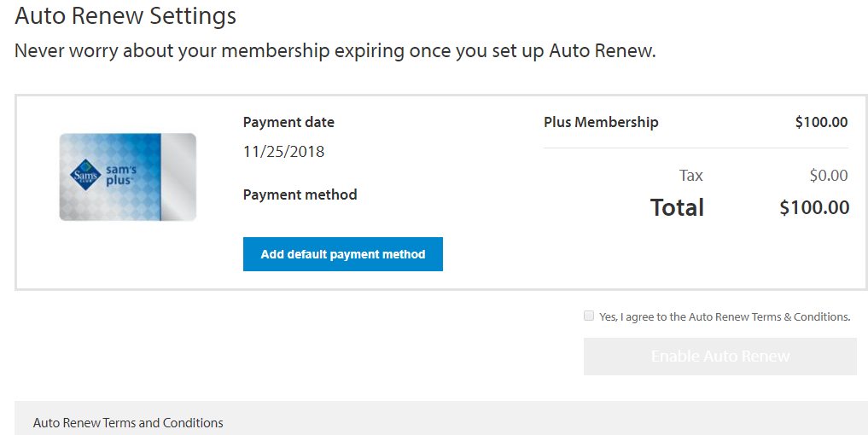This screenshot has height=435, width=868.
Task: Click the membership expiring subtitle sentence
Action: [x=335, y=50]
